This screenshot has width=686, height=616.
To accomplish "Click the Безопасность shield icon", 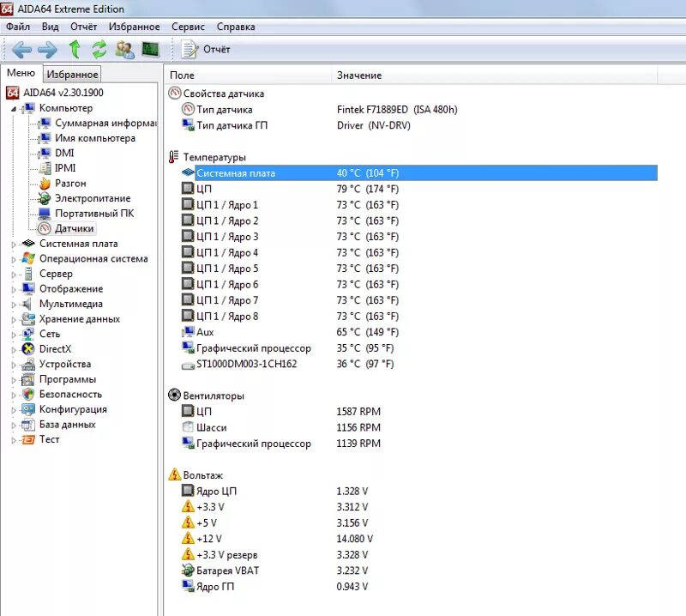I will 28,394.
